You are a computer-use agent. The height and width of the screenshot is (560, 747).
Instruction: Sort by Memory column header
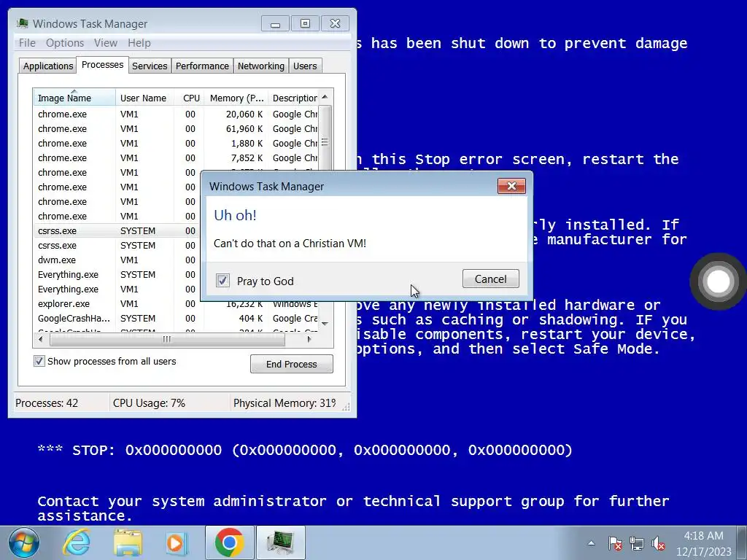(x=236, y=98)
